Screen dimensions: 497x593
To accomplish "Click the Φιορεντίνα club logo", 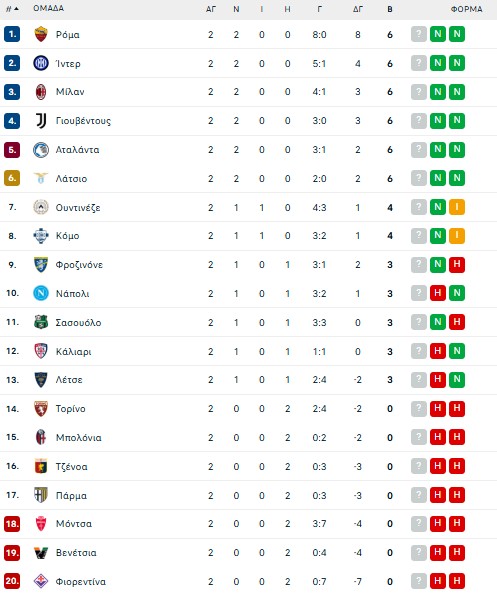I will click(41, 581).
